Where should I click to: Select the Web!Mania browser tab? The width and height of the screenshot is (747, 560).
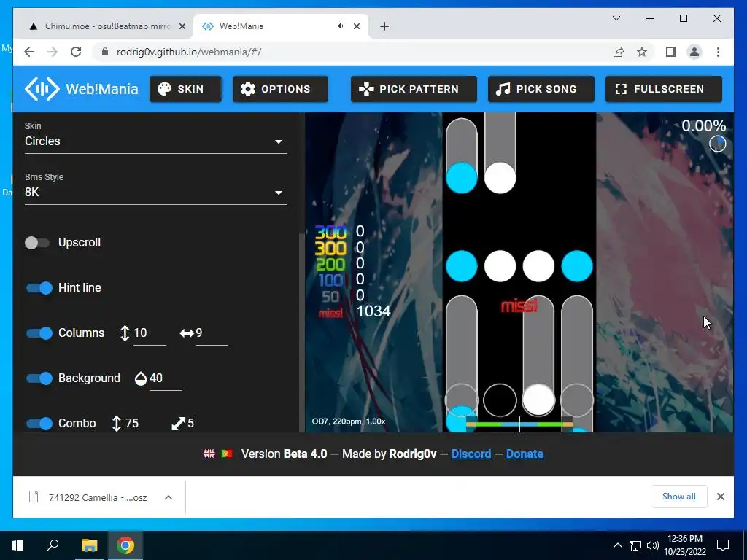point(280,26)
